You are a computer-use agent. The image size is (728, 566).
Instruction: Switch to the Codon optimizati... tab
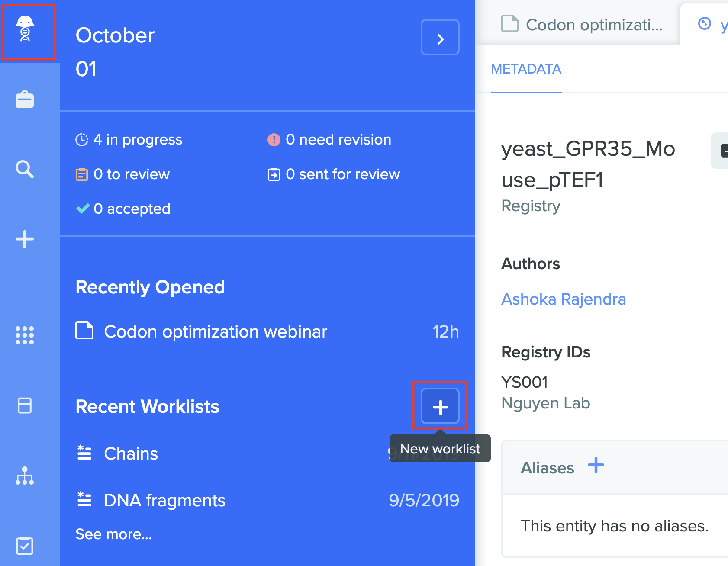point(582,25)
